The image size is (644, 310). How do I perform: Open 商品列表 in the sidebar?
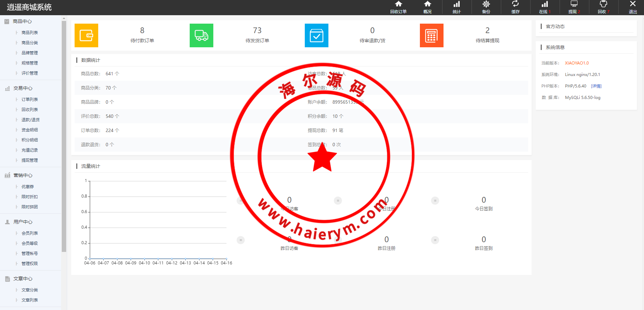tap(30, 33)
